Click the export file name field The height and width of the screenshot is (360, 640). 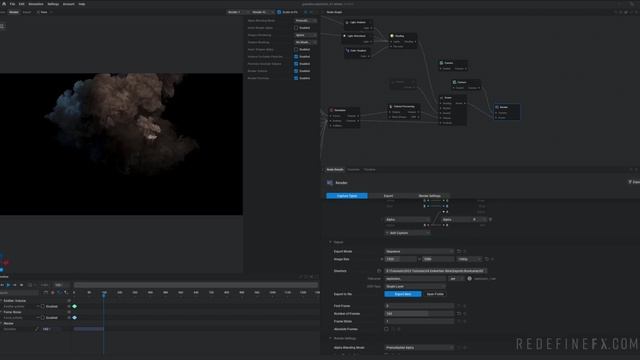pyautogui.click(x=415, y=279)
